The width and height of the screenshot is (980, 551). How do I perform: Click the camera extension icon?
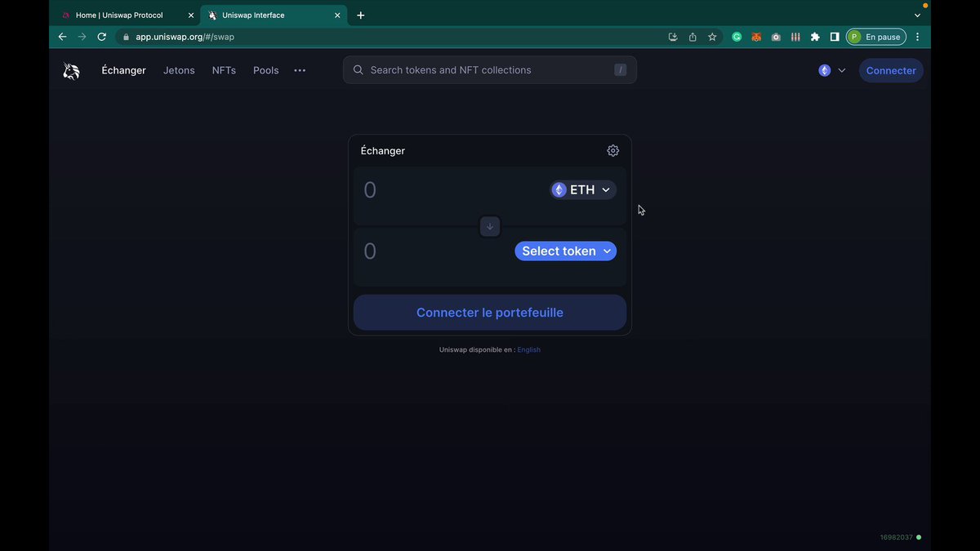776,37
